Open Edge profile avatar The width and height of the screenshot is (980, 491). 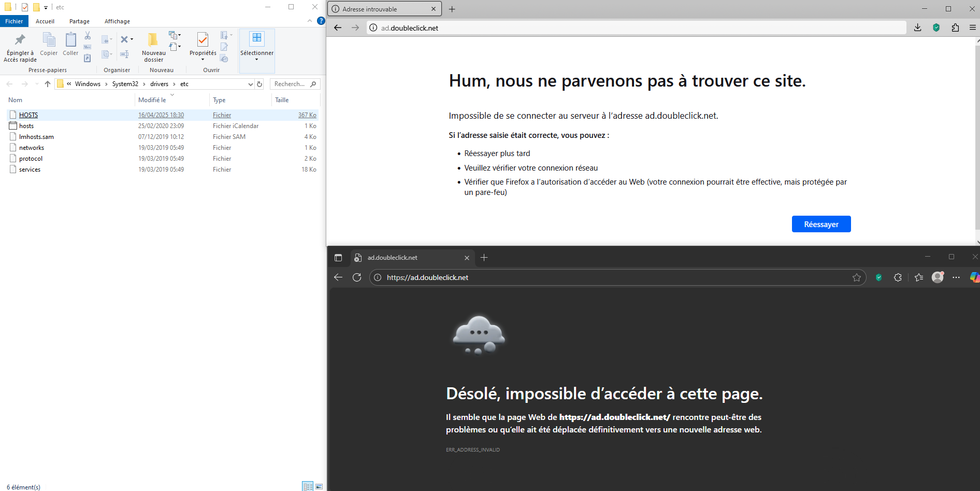938,277
